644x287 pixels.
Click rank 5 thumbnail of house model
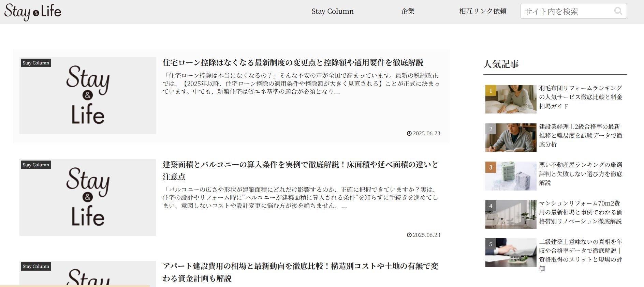(511, 253)
